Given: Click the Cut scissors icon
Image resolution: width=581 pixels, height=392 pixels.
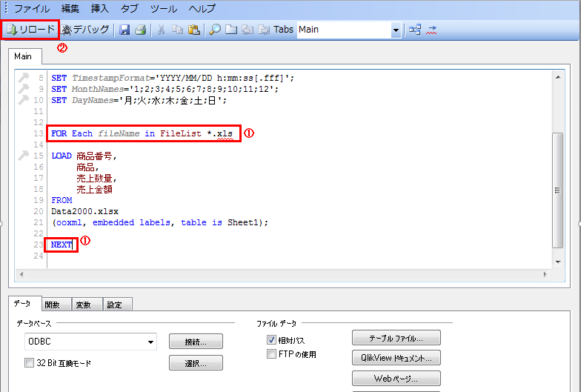Looking at the screenshot, I should [162, 30].
